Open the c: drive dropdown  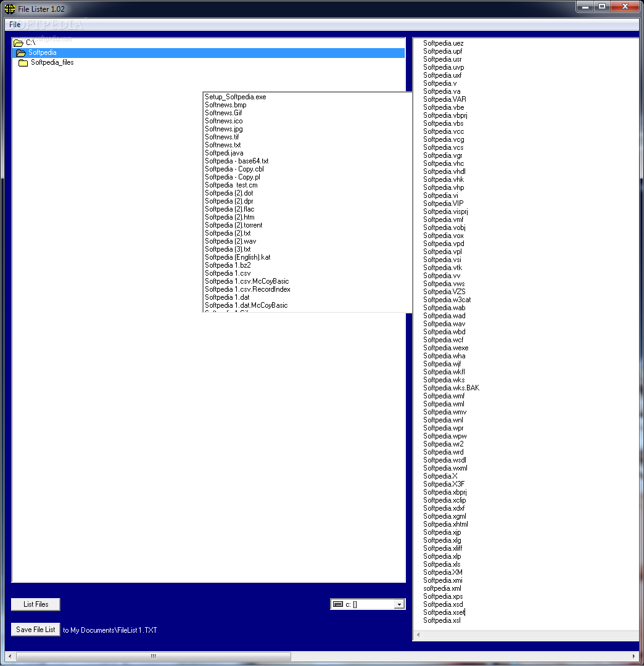coord(399,604)
